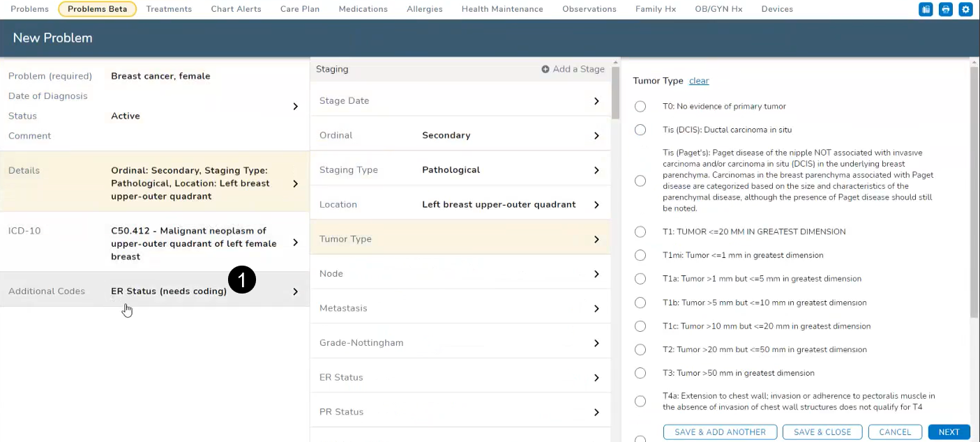Screen dimensions: 980x442
Task: Select the T1c tumor size radio option
Action: click(x=640, y=326)
